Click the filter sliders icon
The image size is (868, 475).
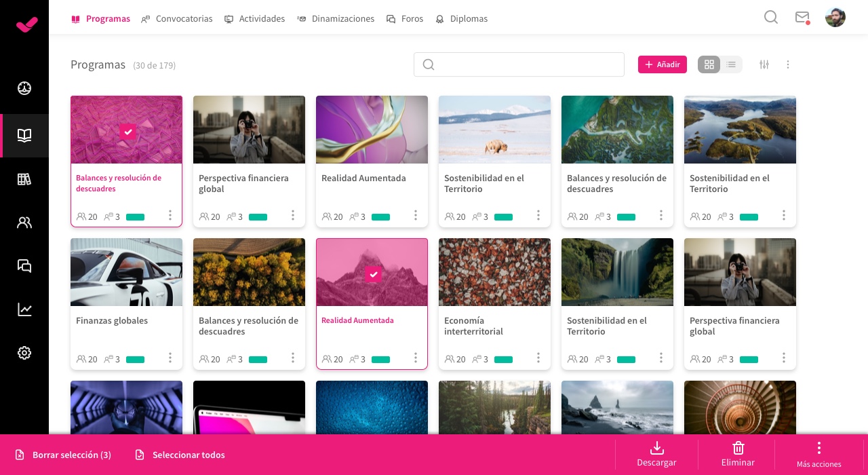tap(764, 64)
